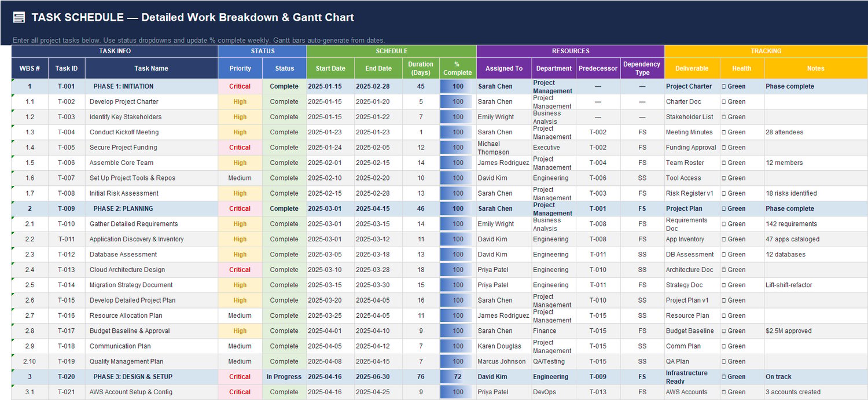Click the Dependency Type column header
The height and width of the screenshot is (400, 868).
pos(642,68)
